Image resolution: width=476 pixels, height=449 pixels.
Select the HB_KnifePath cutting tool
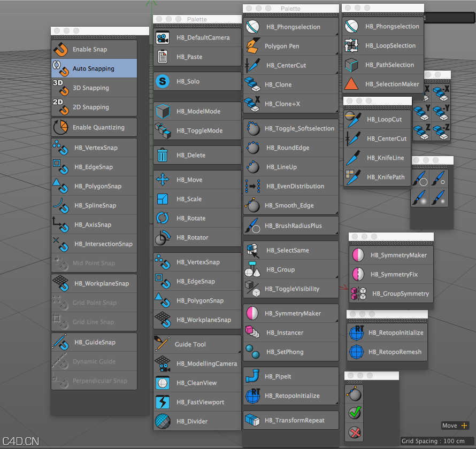click(x=377, y=177)
